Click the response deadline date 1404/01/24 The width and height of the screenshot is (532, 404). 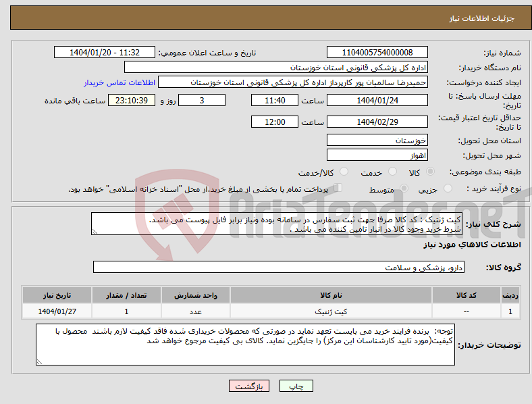[377, 100]
